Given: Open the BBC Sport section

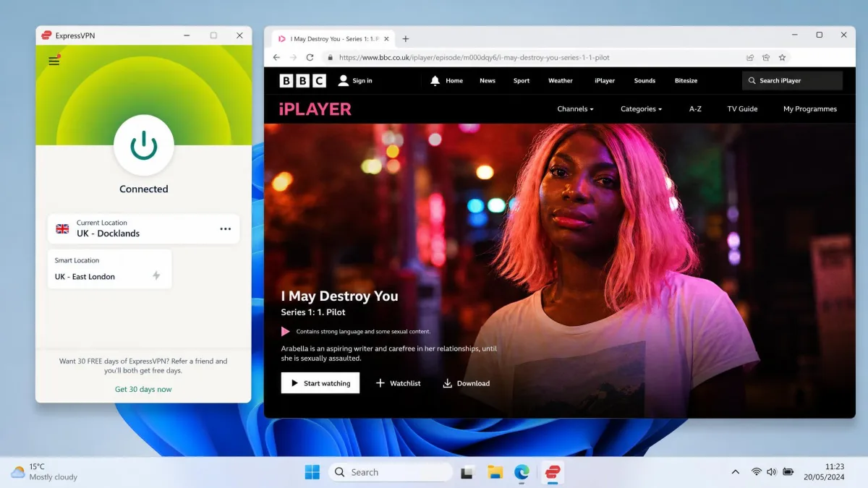Looking at the screenshot, I should (x=522, y=80).
